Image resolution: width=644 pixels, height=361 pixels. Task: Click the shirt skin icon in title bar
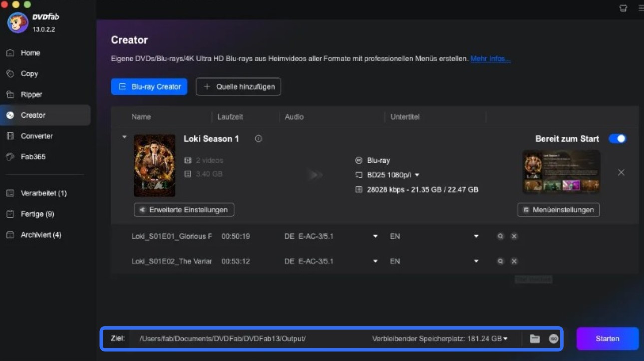[623, 8]
